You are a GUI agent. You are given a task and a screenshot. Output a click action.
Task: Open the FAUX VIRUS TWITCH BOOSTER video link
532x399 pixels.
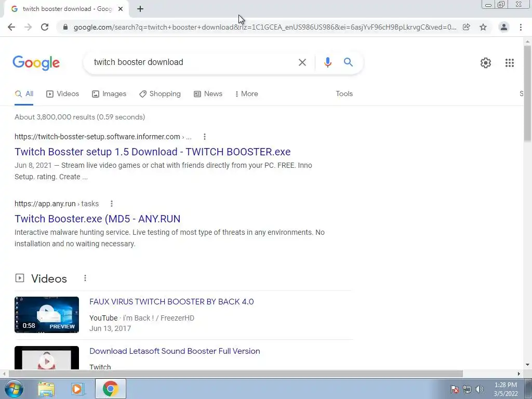(x=171, y=302)
